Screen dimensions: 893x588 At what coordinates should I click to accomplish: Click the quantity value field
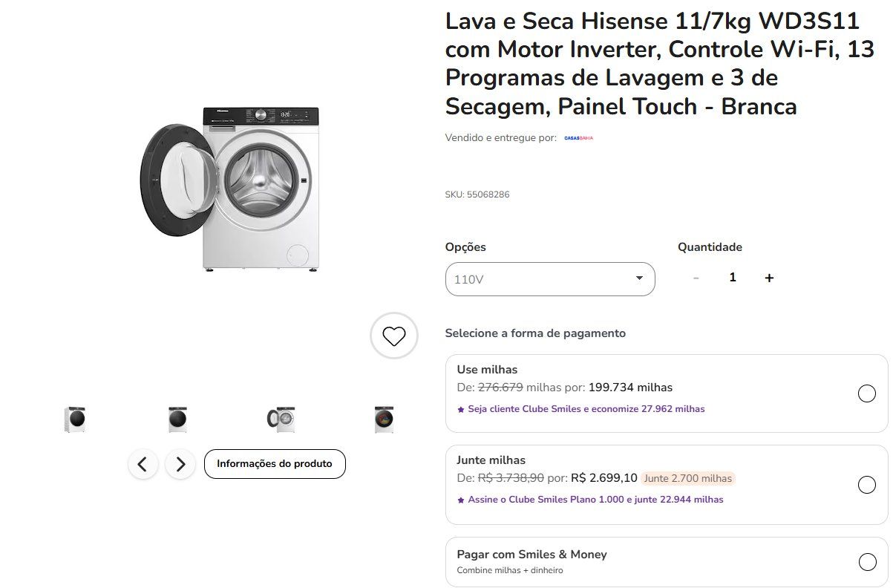click(733, 278)
